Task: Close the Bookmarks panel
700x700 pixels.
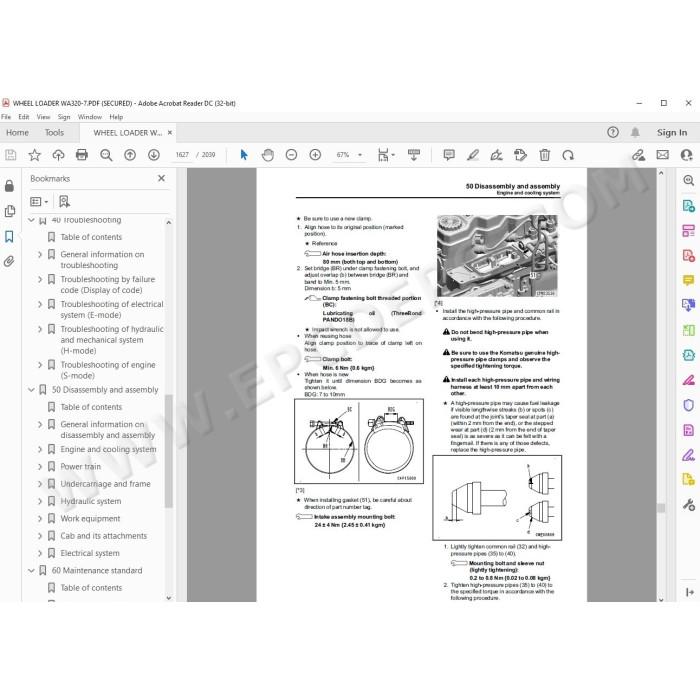Action: pos(161,178)
